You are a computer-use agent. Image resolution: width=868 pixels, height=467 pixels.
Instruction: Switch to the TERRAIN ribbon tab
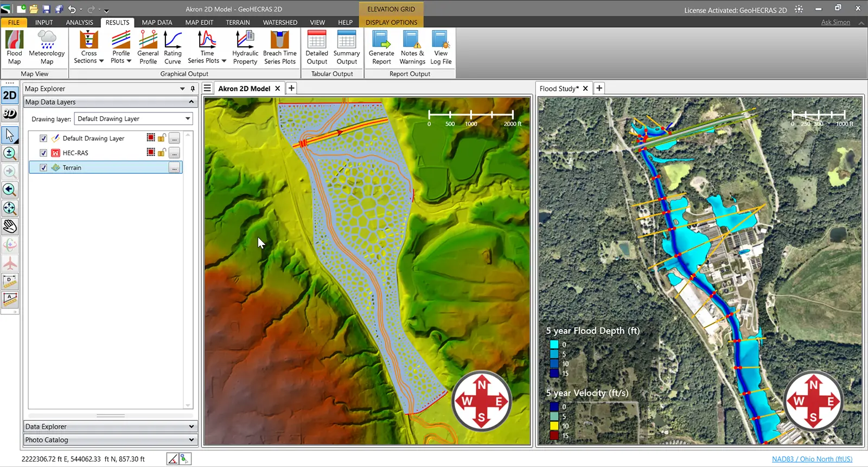(x=238, y=22)
